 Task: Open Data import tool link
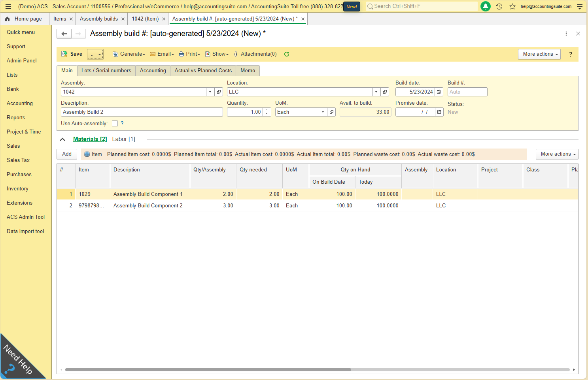(25, 231)
